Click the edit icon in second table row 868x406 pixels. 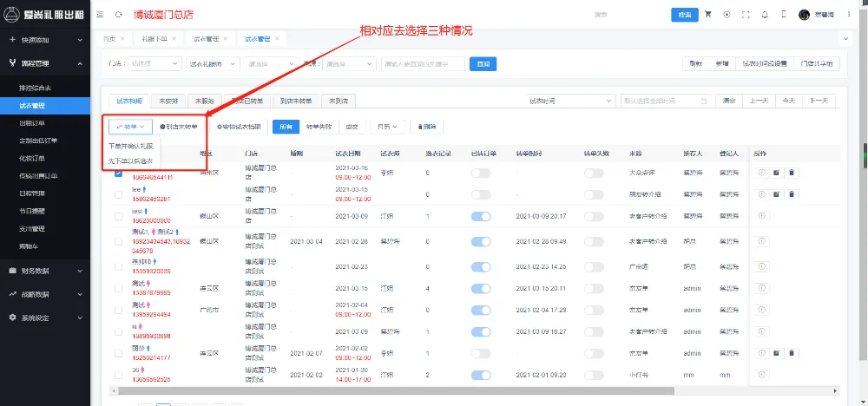(777, 193)
